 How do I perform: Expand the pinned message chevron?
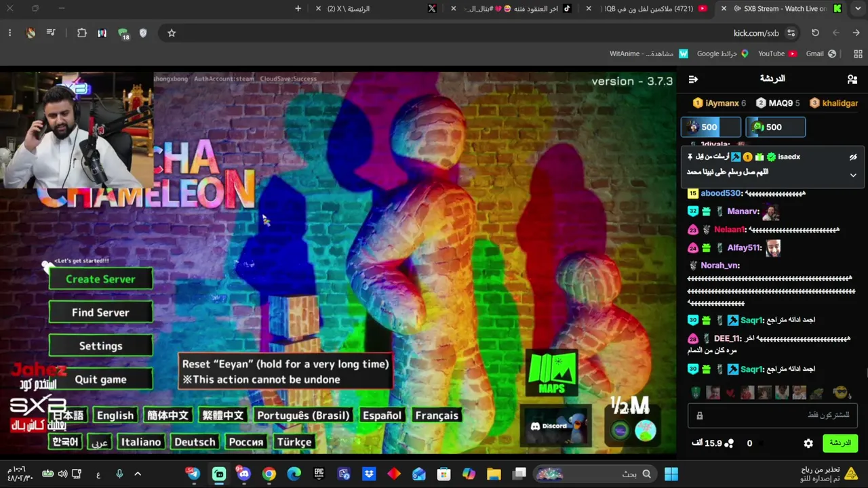853,175
